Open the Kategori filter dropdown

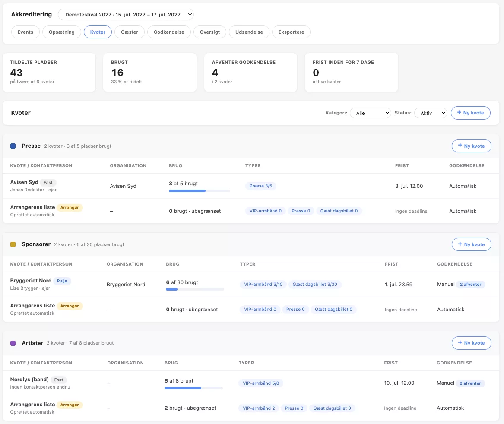click(x=370, y=113)
